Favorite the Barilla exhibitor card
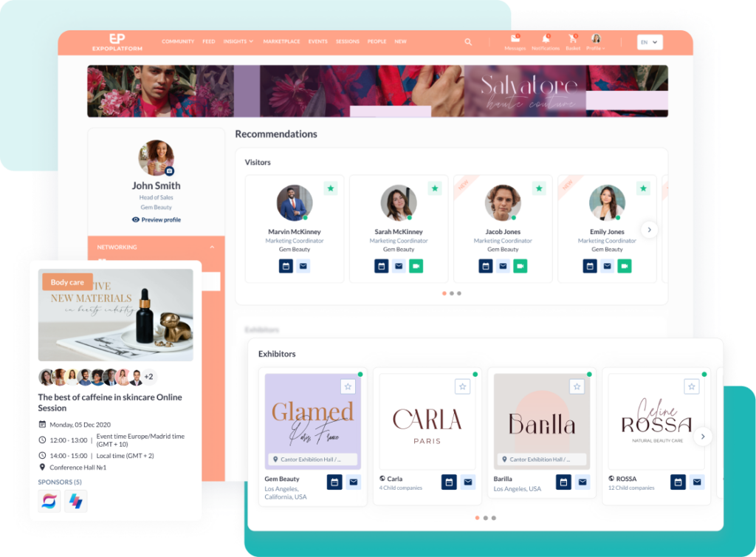This screenshot has height=557, width=756. point(577,387)
